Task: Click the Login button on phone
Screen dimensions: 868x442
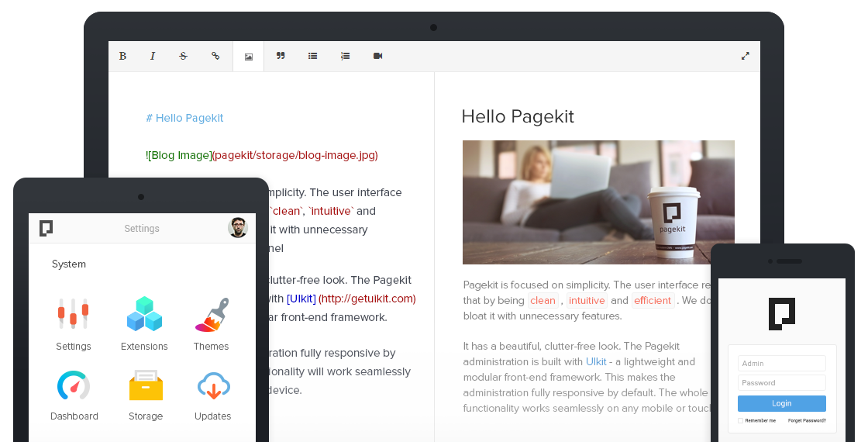Action: pyautogui.click(x=782, y=403)
